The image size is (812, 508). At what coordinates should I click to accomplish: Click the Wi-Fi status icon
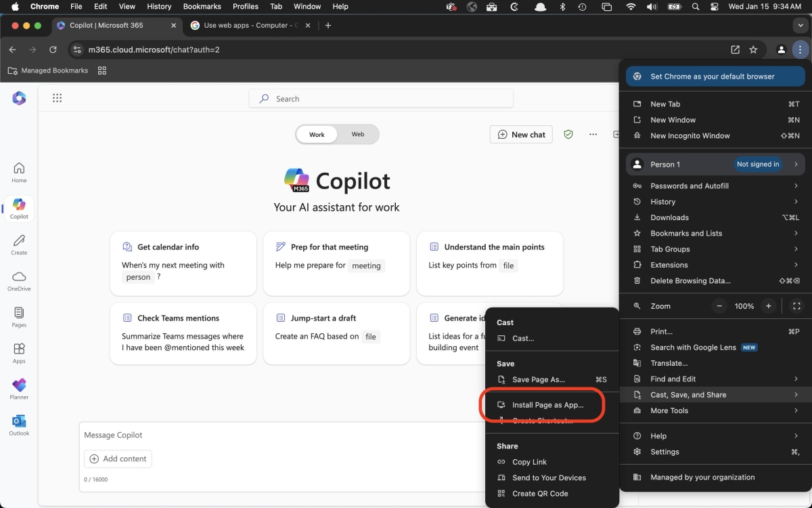coord(631,7)
